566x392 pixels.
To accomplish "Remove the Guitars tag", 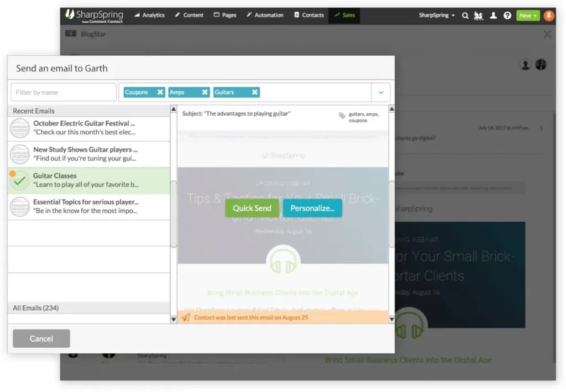I will click(255, 92).
